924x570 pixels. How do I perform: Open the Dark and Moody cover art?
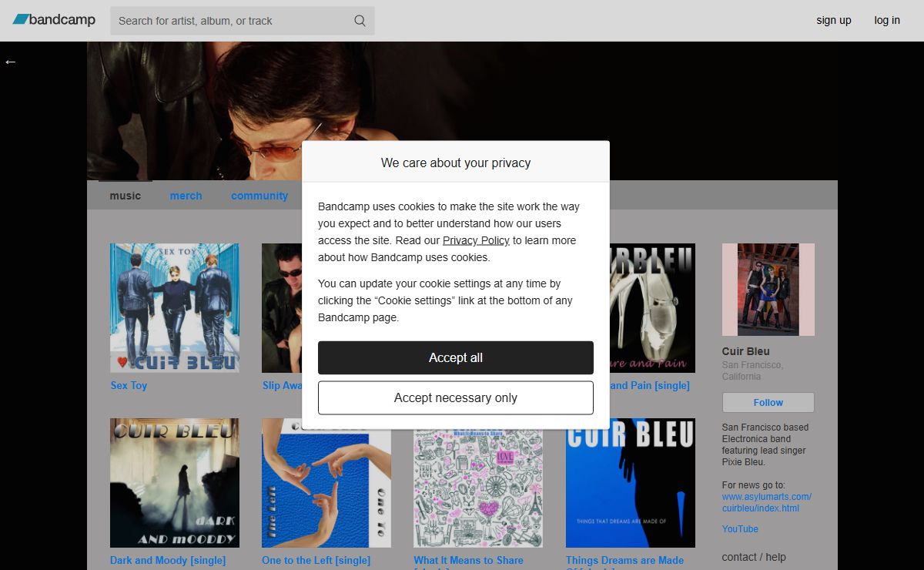pos(175,483)
